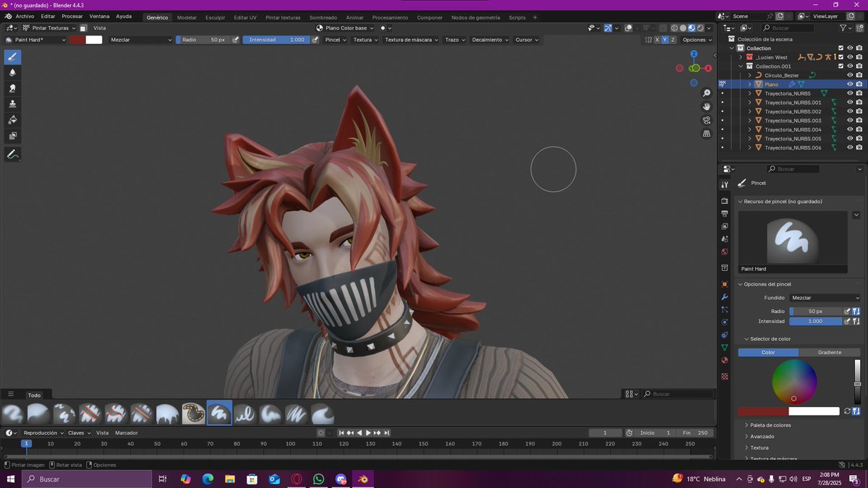Click the Decaimiento header button
868x488 pixels.
click(x=490, y=40)
